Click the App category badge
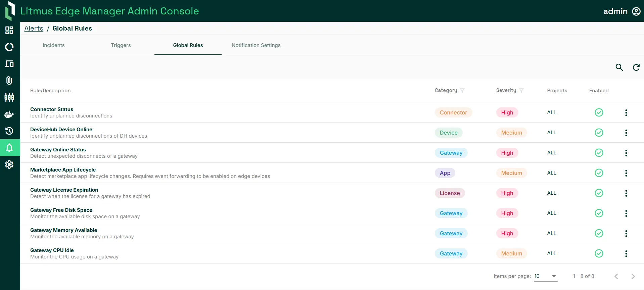The width and height of the screenshot is (644, 290). (445, 173)
